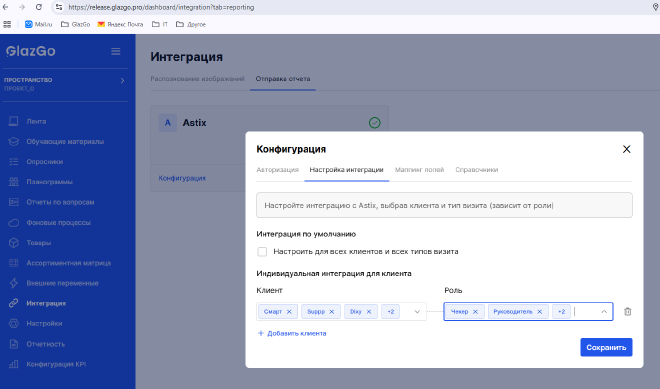Click the browser address bar URL
Viewport: 660px width, 389px height.
click(161, 7)
